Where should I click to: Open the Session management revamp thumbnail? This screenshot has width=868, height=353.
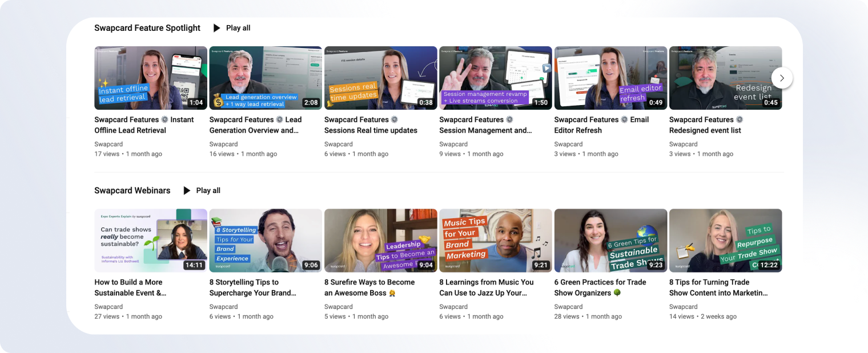pyautogui.click(x=496, y=78)
